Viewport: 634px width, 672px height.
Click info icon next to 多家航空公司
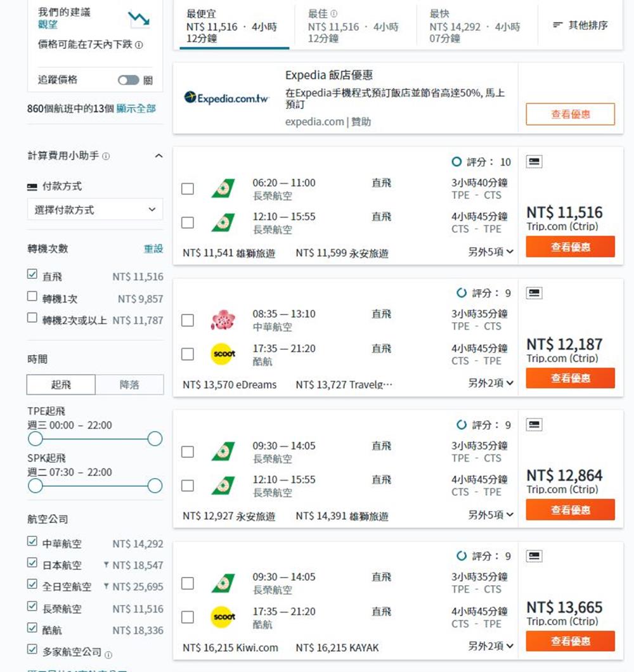point(108,654)
